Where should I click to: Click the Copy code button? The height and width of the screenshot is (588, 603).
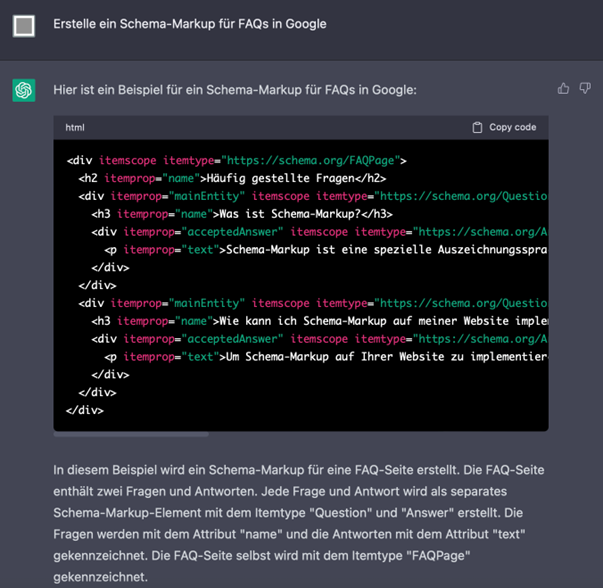click(504, 127)
